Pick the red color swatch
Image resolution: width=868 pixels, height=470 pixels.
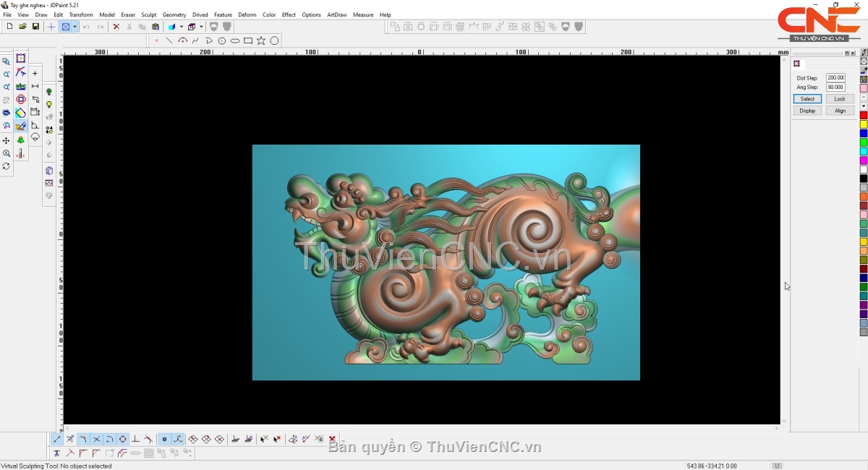864,115
